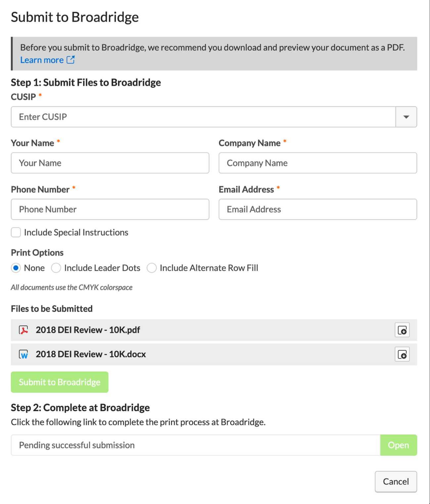Click file name 2018 DEI Review - 10K.pdf
The height and width of the screenshot is (504, 430).
88,330
